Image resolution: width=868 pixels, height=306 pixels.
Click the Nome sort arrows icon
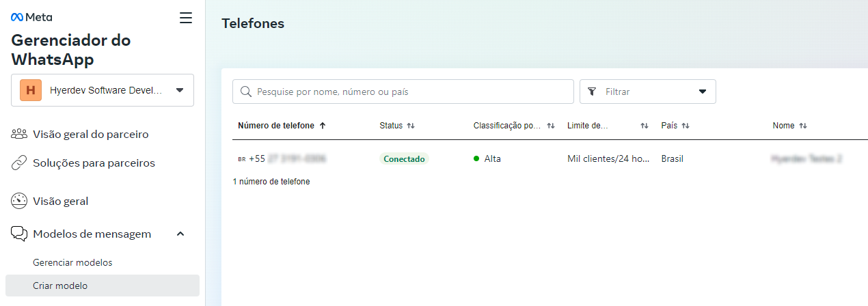coord(803,126)
